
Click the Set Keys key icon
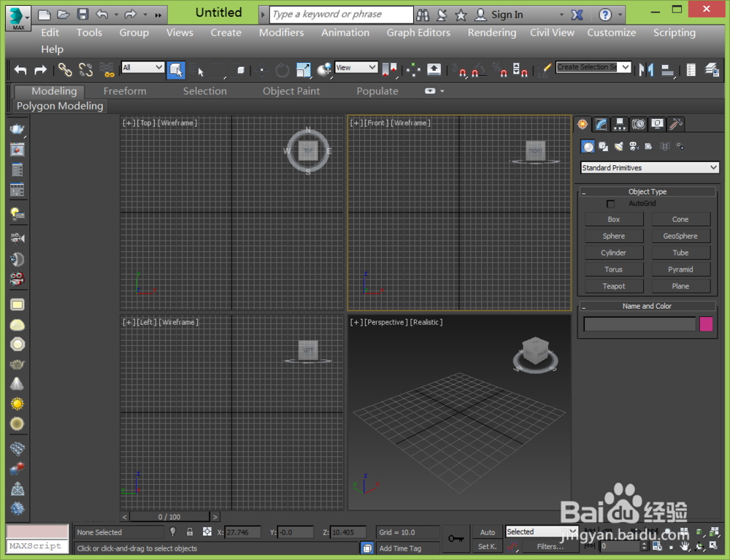[x=456, y=539]
